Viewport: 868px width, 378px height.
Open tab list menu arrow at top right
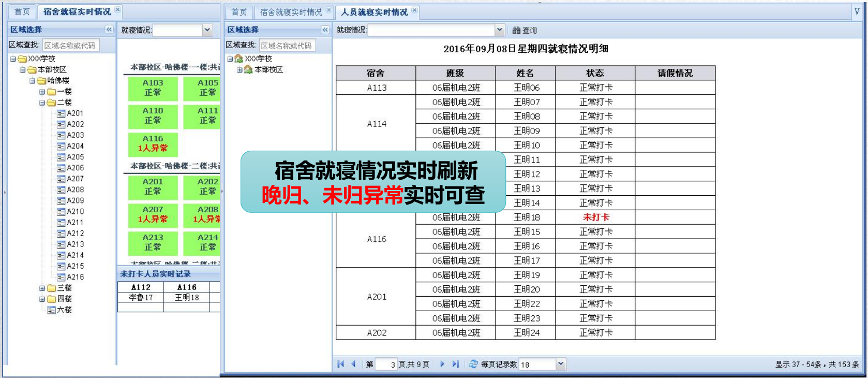857,12
